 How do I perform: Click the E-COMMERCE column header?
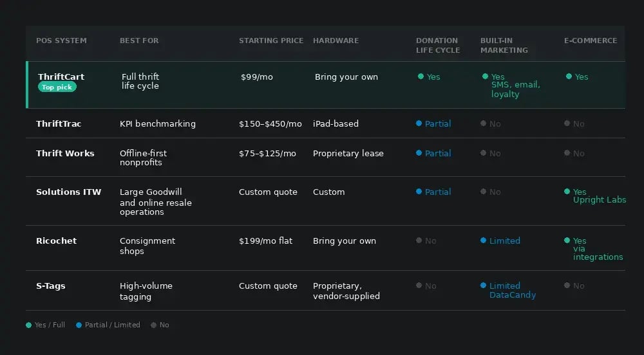pyautogui.click(x=590, y=41)
